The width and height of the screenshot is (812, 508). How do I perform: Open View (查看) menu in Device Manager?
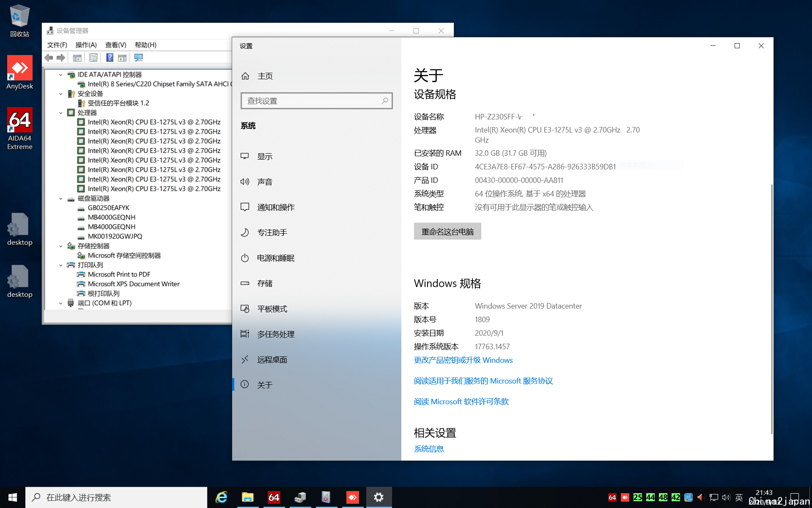115,45
